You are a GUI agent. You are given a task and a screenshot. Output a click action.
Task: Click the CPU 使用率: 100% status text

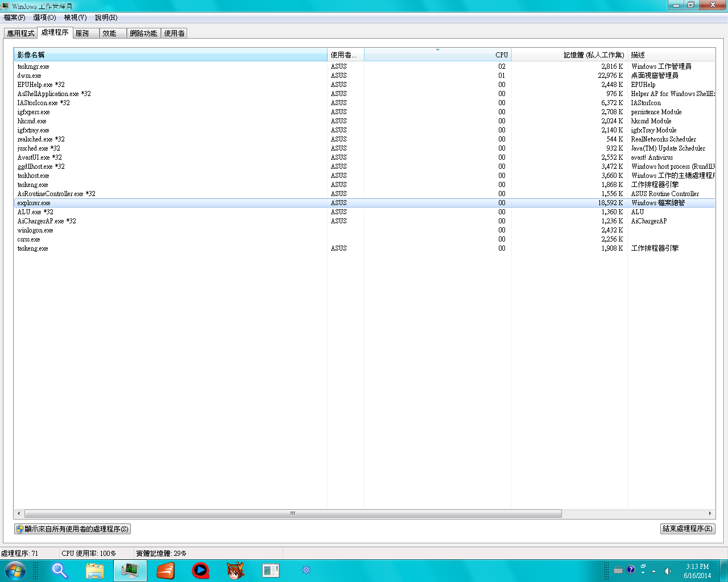pos(89,553)
